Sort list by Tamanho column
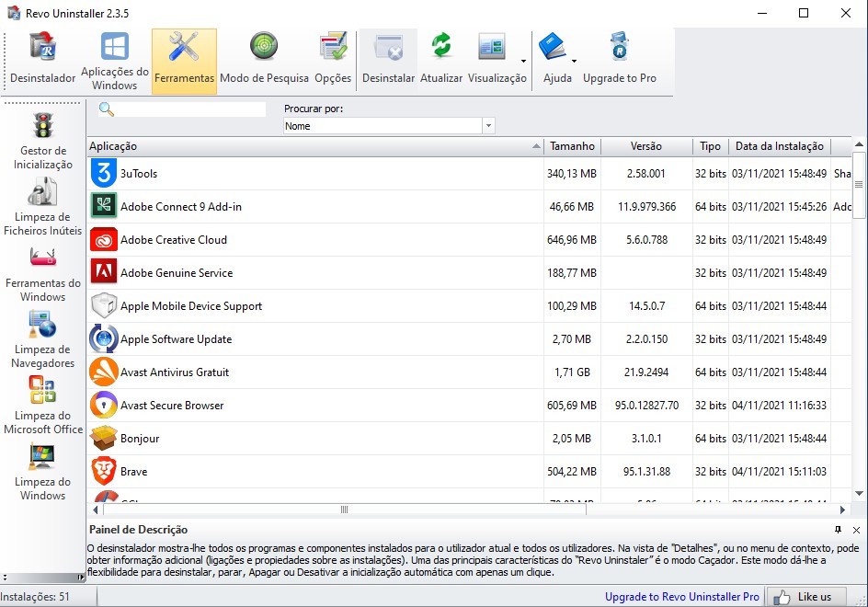Image resolution: width=868 pixels, height=607 pixels. point(572,146)
